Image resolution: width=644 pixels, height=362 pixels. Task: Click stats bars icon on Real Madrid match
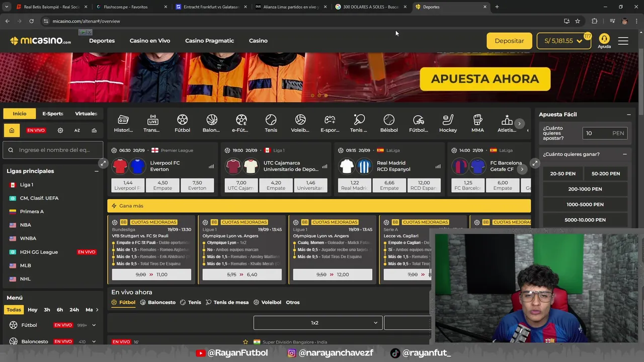click(x=438, y=166)
